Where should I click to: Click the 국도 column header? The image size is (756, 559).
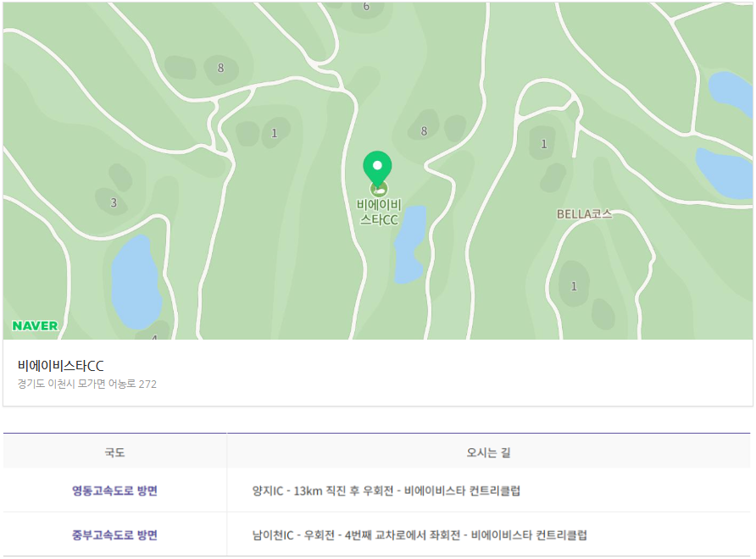click(114, 452)
